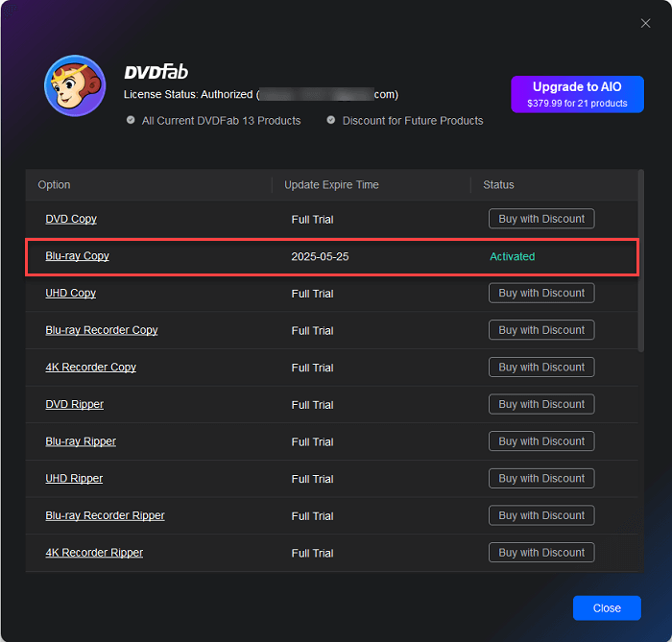Open the 4K Recorder Copy link

coord(90,368)
